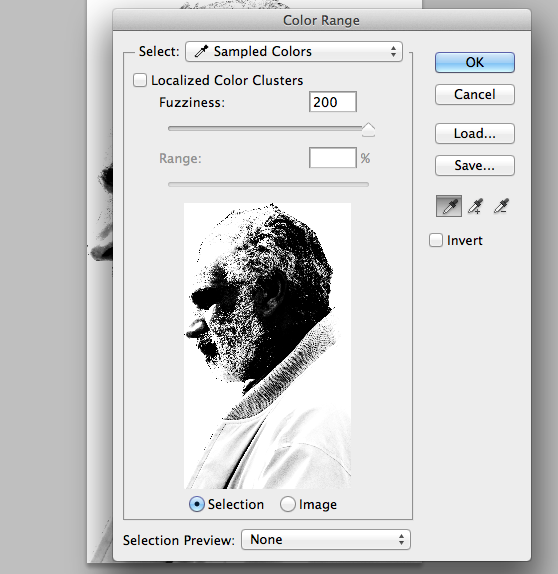
Task: Switch preview to Image radio option
Action: pyautogui.click(x=287, y=504)
